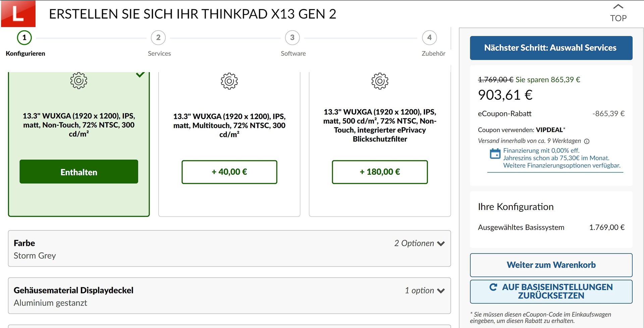This screenshot has height=328, width=644.
Task: Click the eCoupon-Rabatt label
Action: pos(505,114)
